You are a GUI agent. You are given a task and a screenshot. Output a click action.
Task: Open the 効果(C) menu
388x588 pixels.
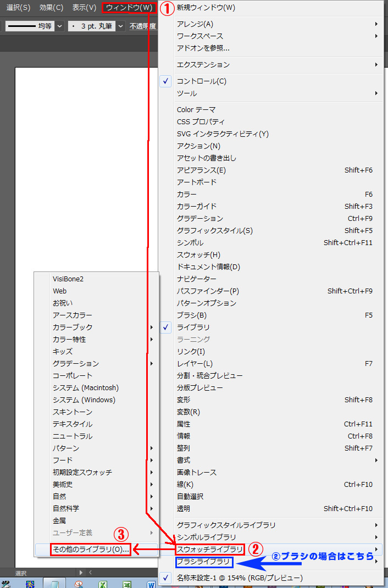51,8
